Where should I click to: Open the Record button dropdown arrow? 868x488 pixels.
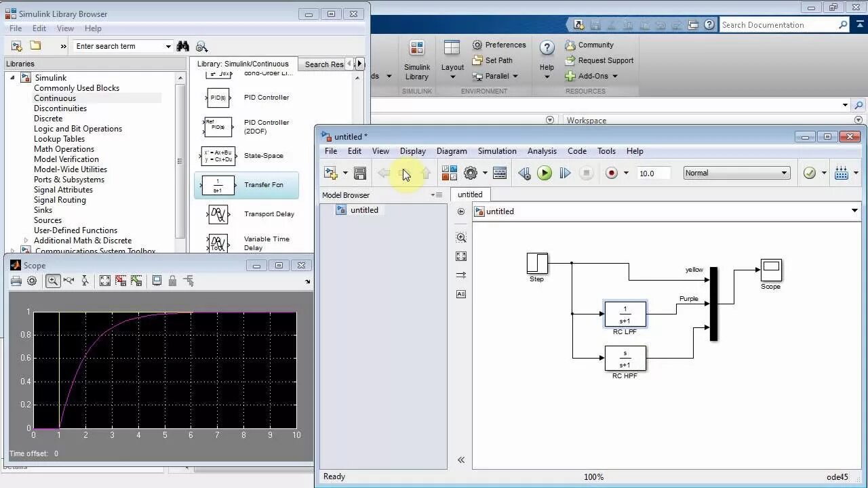[x=626, y=174]
